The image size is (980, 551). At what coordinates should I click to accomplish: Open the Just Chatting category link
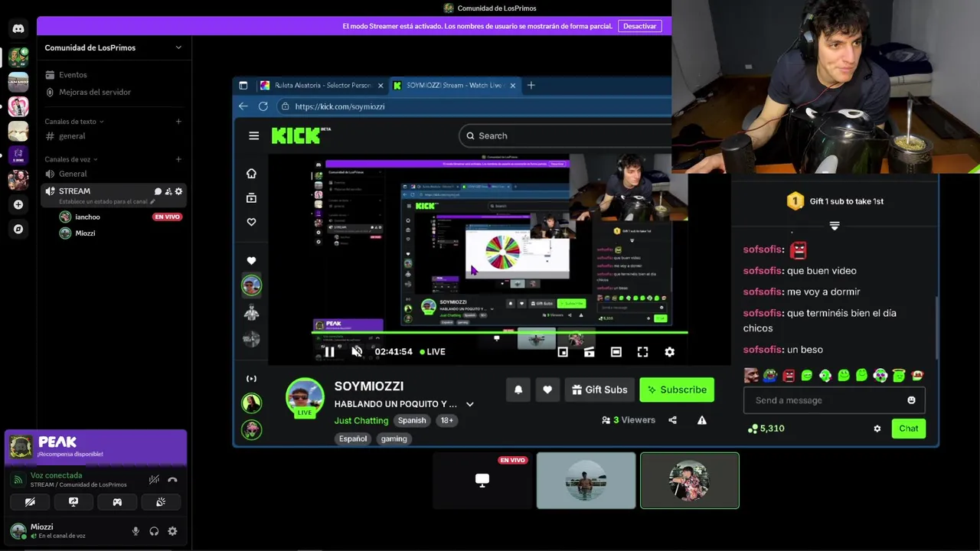click(361, 420)
